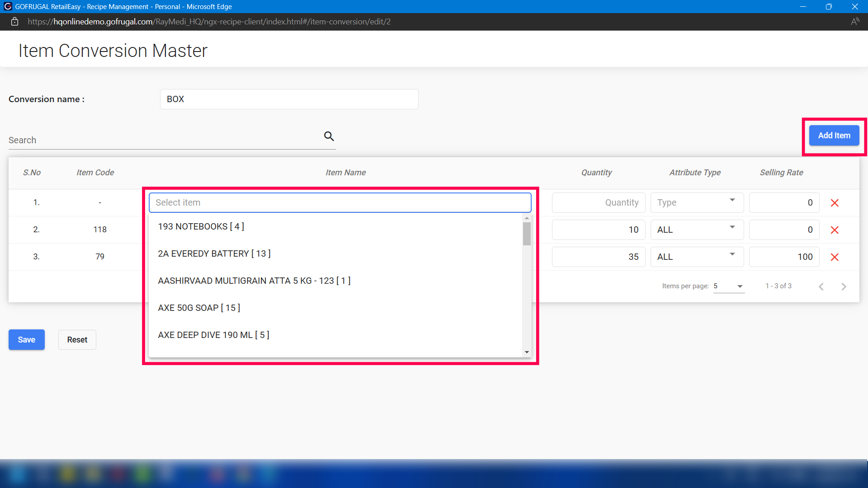Click the site lock icon in address bar
This screenshot has width=868, height=488.
click(x=14, y=22)
